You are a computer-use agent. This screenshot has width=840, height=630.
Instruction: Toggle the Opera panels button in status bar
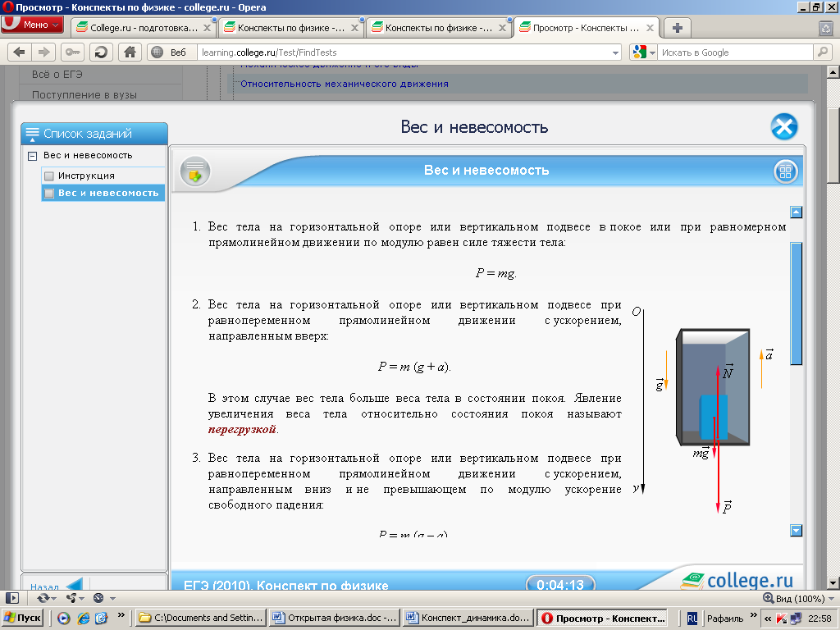[x=11, y=598]
